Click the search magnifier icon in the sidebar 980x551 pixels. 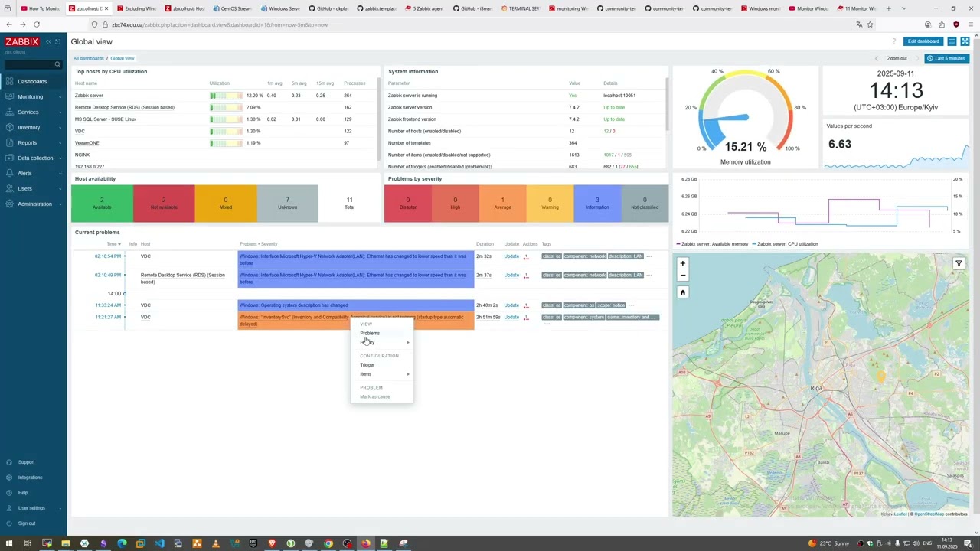57,64
